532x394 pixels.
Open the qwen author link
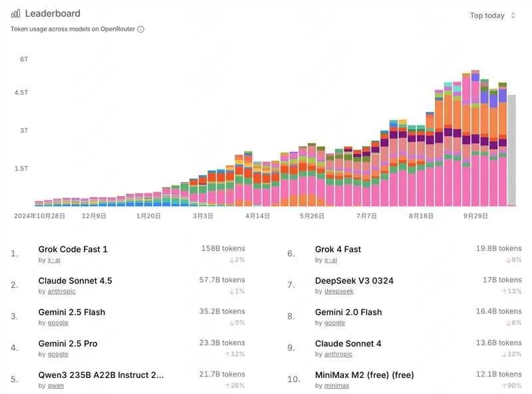click(56, 386)
